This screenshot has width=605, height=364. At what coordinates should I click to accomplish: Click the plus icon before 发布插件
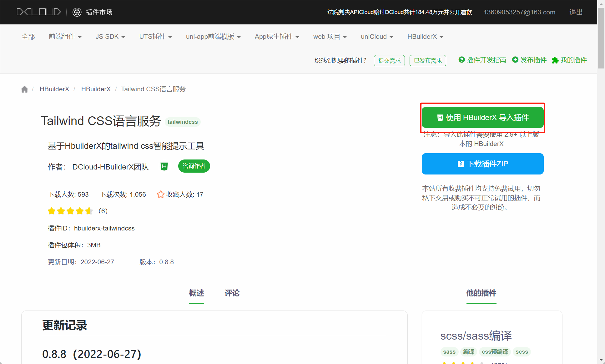coord(515,60)
